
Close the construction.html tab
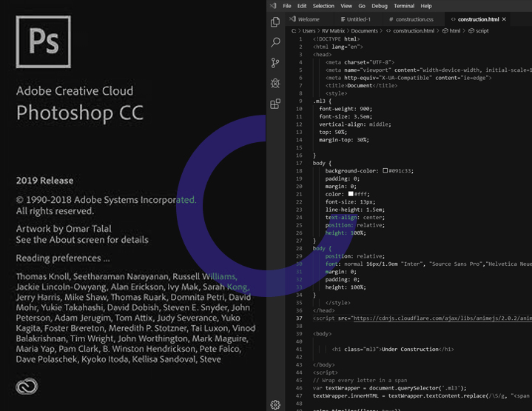[x=504, y=19]
